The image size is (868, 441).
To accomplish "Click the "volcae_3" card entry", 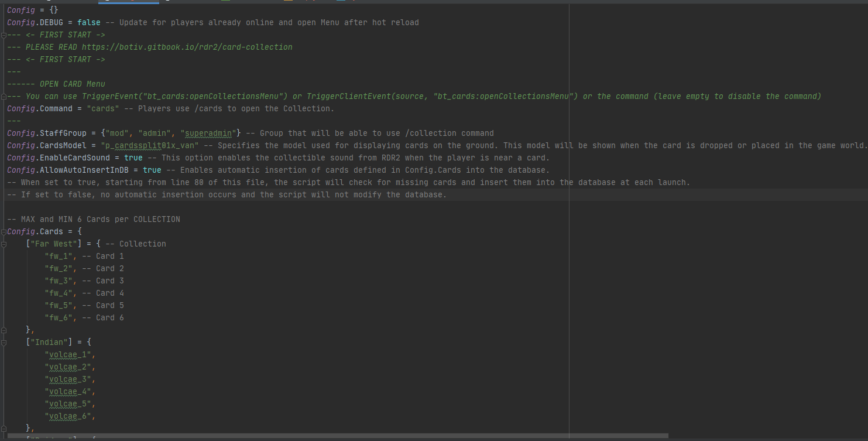I will coord(68,379).
